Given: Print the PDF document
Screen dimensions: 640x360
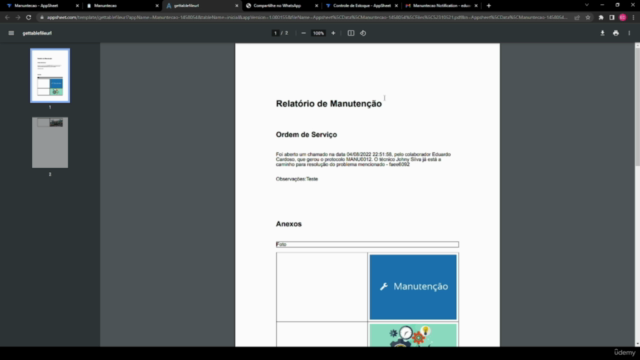Looking at the screenshot, I should tap(616, 33).
